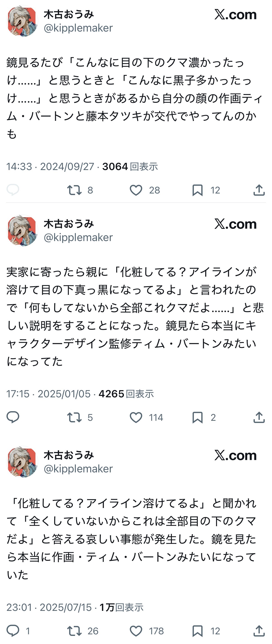Image resolution: width=272 pixels, height=644 pixels.
Task: Bookmark the 2024/09/27 tweet
Action: tap(198, 190)
